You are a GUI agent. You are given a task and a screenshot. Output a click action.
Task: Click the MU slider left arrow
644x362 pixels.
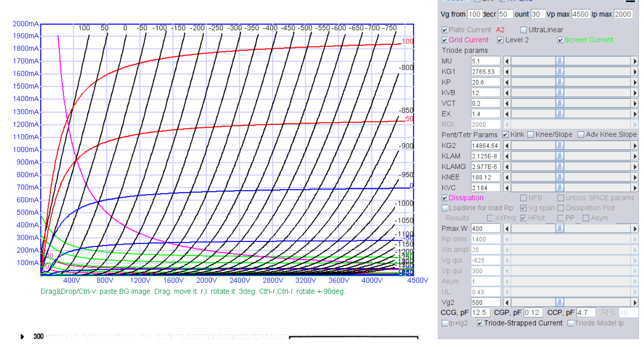coord(507,61)
